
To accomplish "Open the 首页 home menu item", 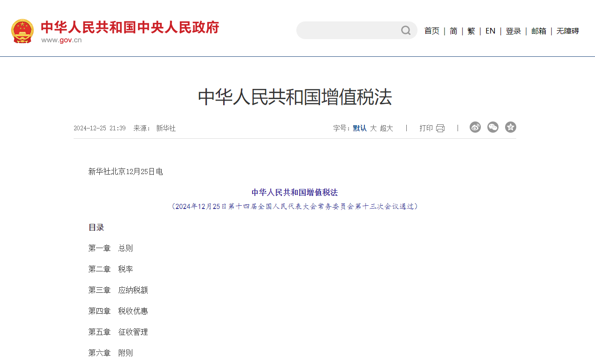I will (431, 31).
